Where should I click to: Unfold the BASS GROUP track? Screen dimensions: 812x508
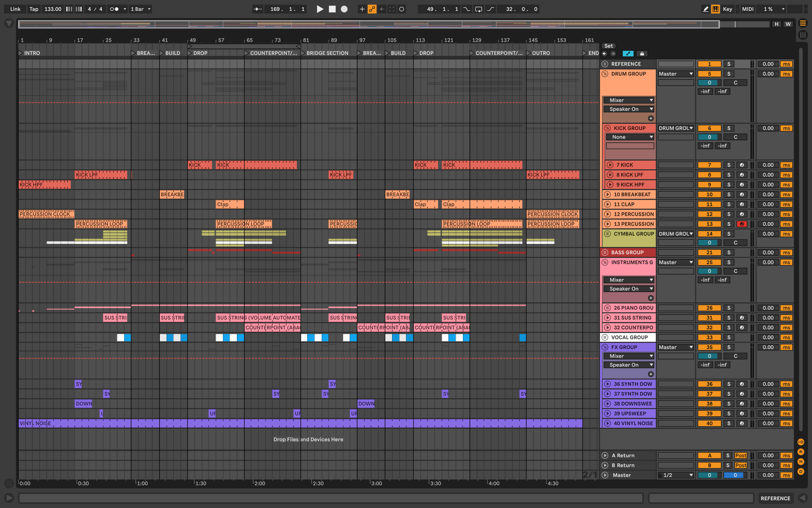[x=605, y=252]
